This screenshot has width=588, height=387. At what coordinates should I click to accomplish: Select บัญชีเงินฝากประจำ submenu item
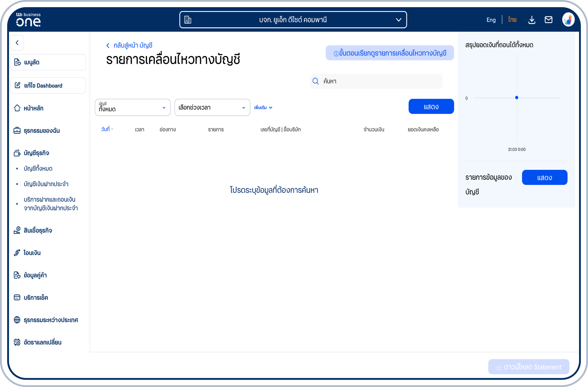(x=46, y=184)
